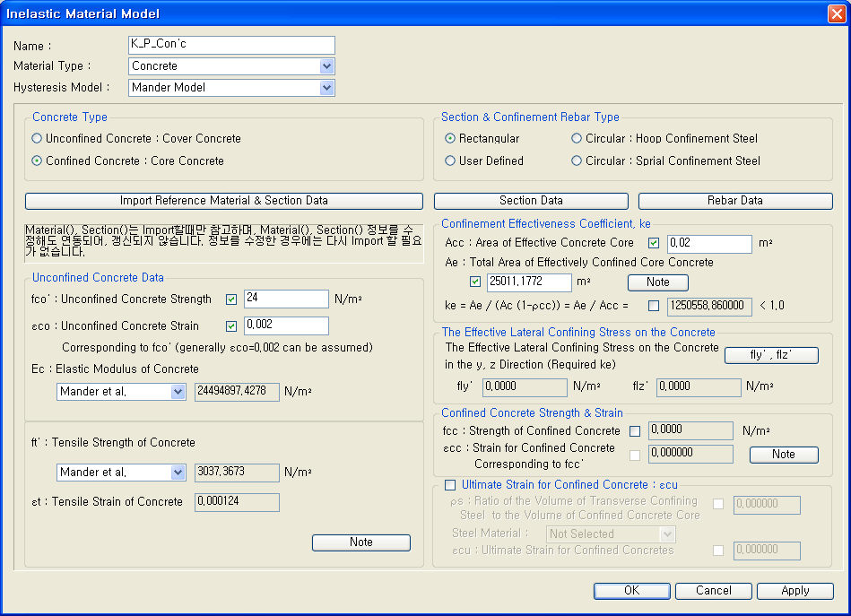Click the fcc strength value field
Image resolution: width=851 pixels, height=616 pixels.
[x=690, y=430]
